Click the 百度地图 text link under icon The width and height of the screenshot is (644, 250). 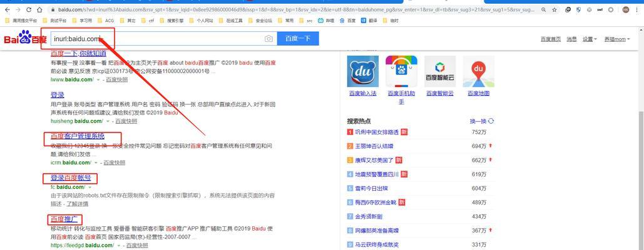[x=479, y=94]
